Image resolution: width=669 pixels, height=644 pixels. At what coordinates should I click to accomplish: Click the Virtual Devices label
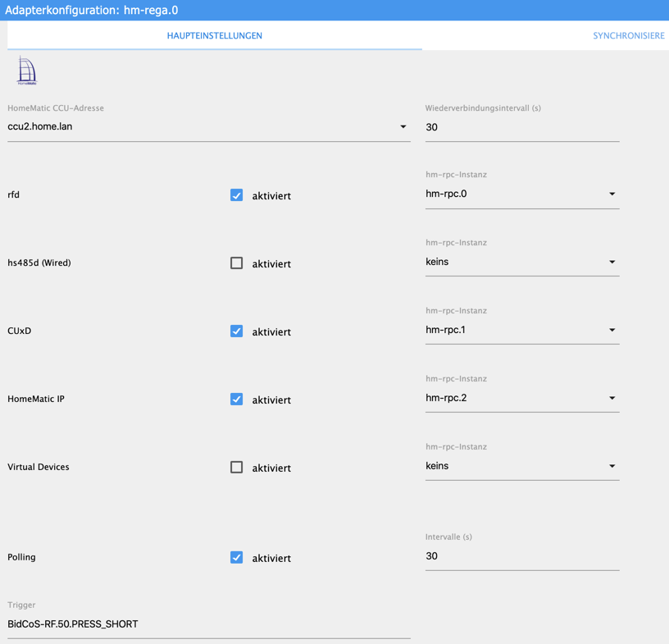(x=39, y=467)
